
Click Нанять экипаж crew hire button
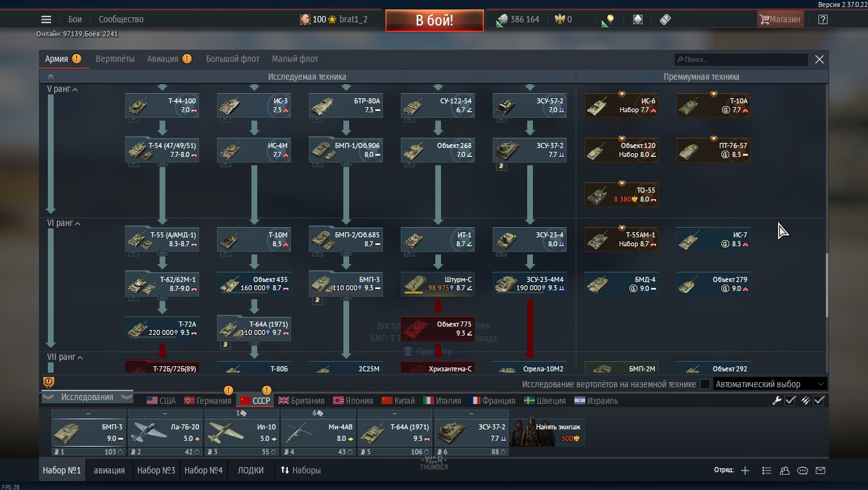[x=548, y=433]
